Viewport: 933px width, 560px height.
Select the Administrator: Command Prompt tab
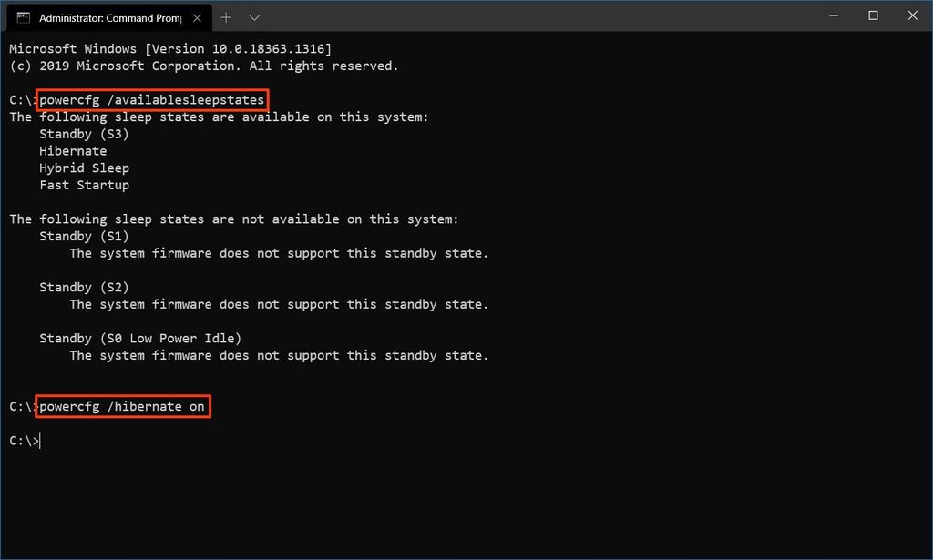point(109,16)
